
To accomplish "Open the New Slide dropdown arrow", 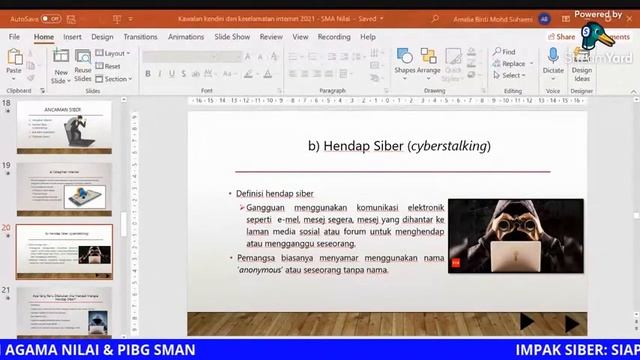I will pos(69,81).
